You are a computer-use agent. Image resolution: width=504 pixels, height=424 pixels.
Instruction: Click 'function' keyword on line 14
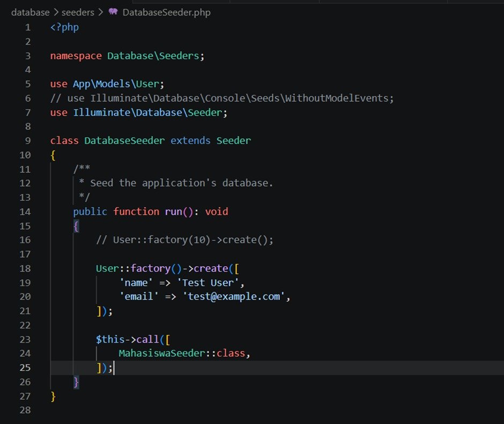point(136,211)
